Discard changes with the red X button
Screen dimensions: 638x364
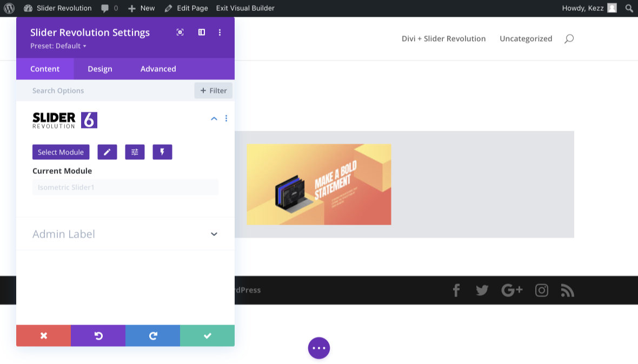(x=43, y=335)
